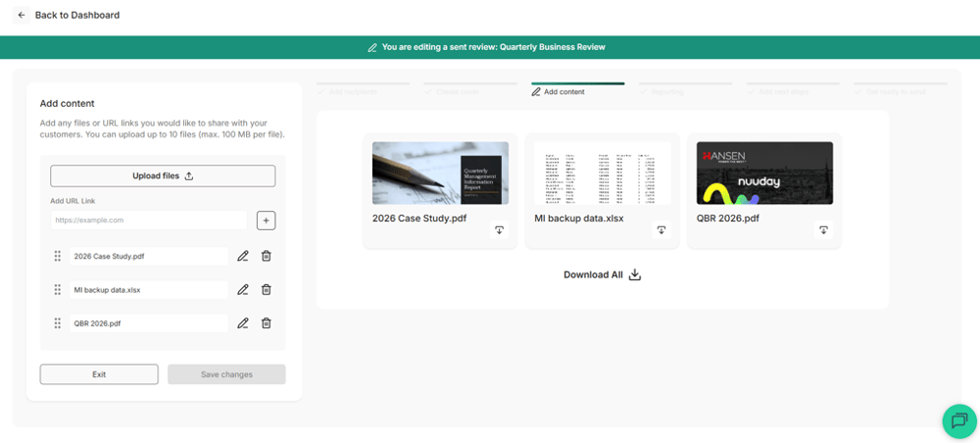Image resolution: width=980 pixels, height=443 pixels.
Task: Delete QBR 2026.pdf using trash icon
Action: (x=267, y=323)
